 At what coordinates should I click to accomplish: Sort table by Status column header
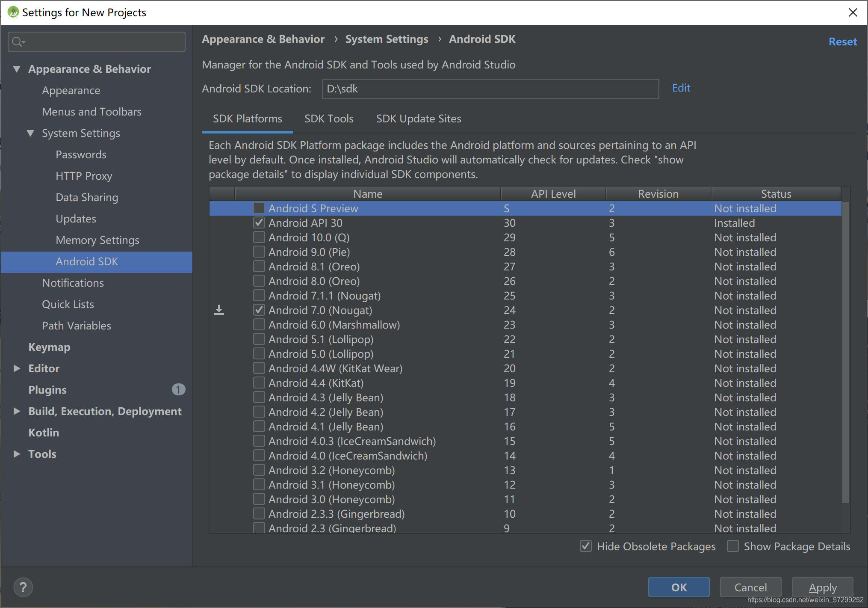point(776,194)
